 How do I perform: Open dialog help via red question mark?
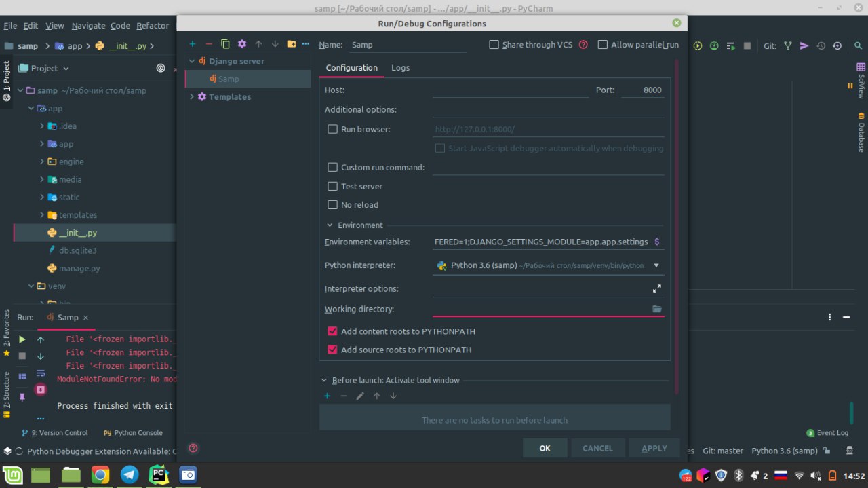193,448
